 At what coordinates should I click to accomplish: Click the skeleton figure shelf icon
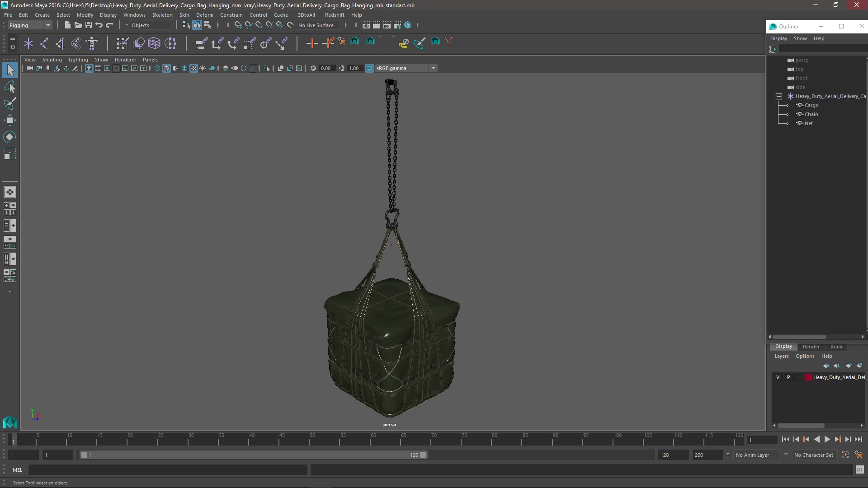[x=92, y=43]
